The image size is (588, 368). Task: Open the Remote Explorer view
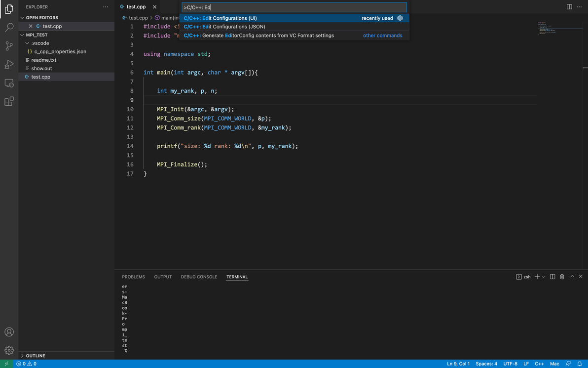click(x=9, y=82)
